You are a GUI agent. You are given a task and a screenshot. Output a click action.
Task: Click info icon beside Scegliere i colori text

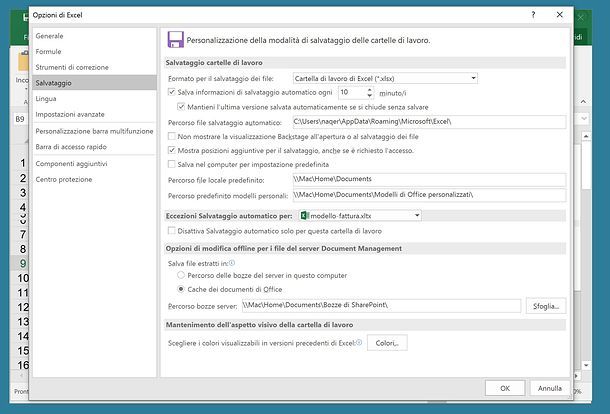[359, 342]
